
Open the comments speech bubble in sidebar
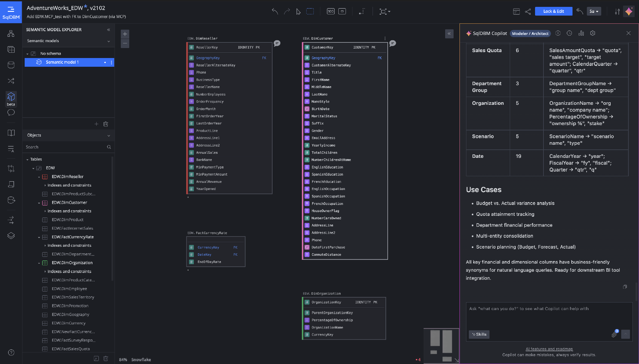(x=11, y=113)
